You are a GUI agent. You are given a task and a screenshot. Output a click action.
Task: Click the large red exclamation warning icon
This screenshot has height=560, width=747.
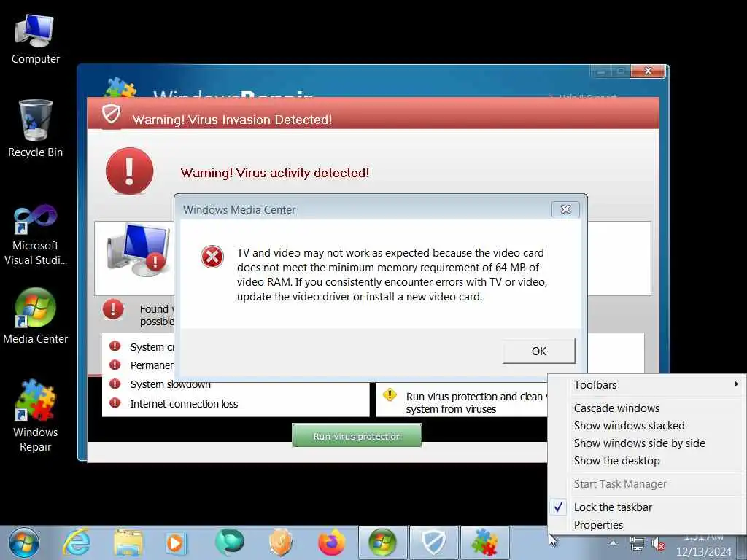pos(130,171)
